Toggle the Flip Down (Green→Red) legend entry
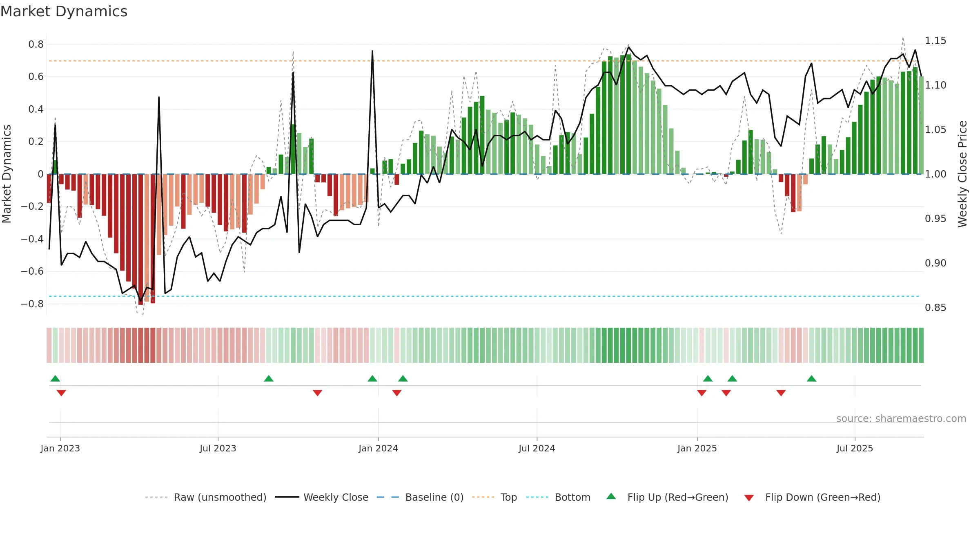The height and width of the screenshot is (551, 980). 812,497
